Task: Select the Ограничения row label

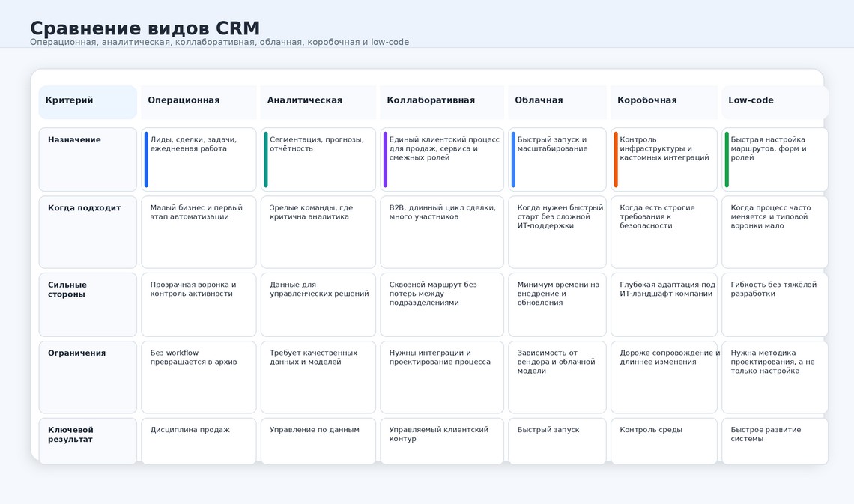Action: (x=88, y=377)
